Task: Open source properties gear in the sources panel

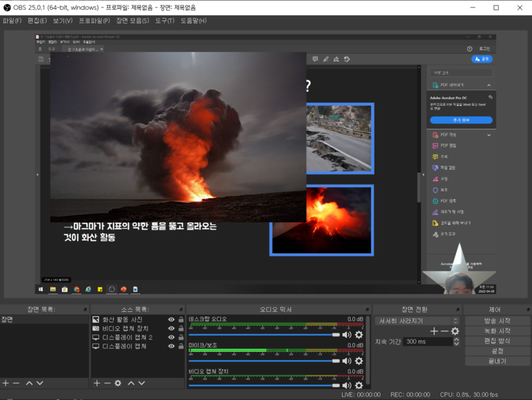Action: coord(118,383)
